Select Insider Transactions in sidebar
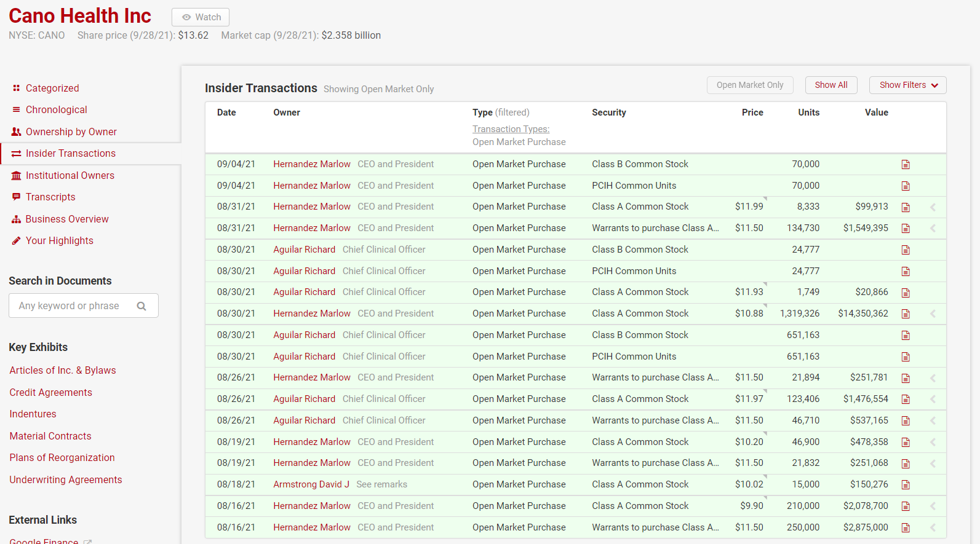The image size is (980, 544). click(x=71, y=153)
